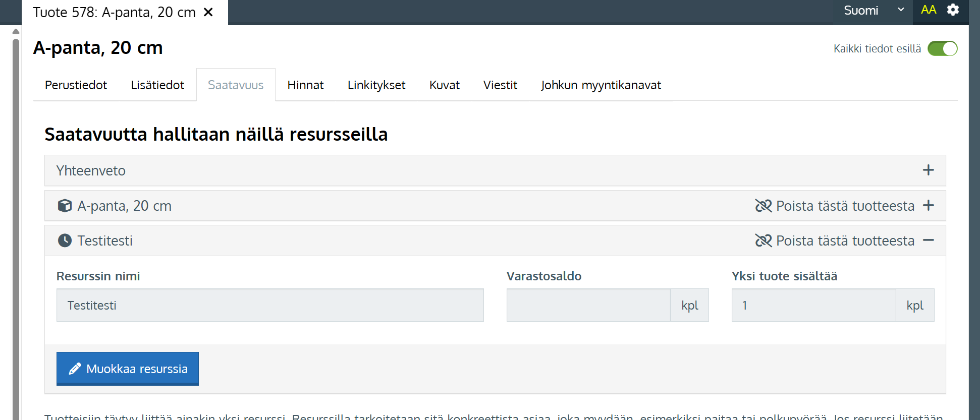Click the Resurssin nimi label
Viewport: 980px width, 420px height.
(x=98, y=276)
